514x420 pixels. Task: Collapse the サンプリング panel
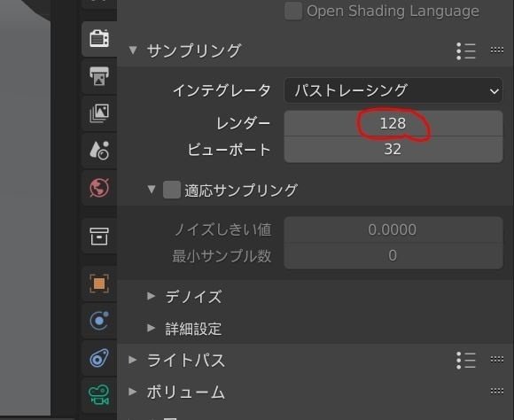tap(133, 51)
